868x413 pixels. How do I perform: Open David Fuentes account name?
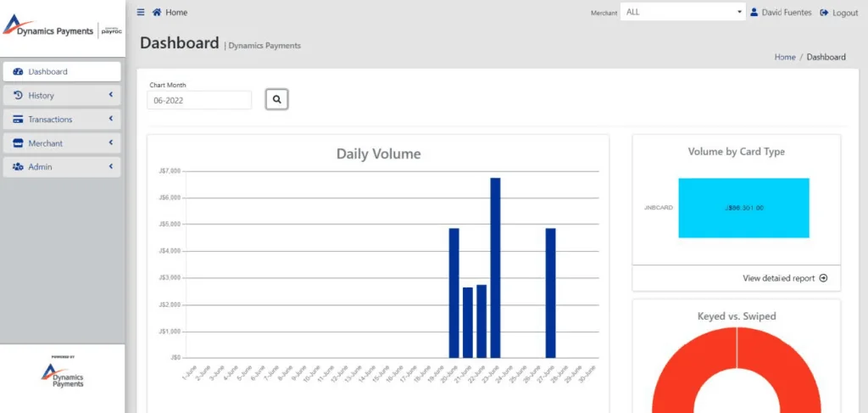pos(787,12)
